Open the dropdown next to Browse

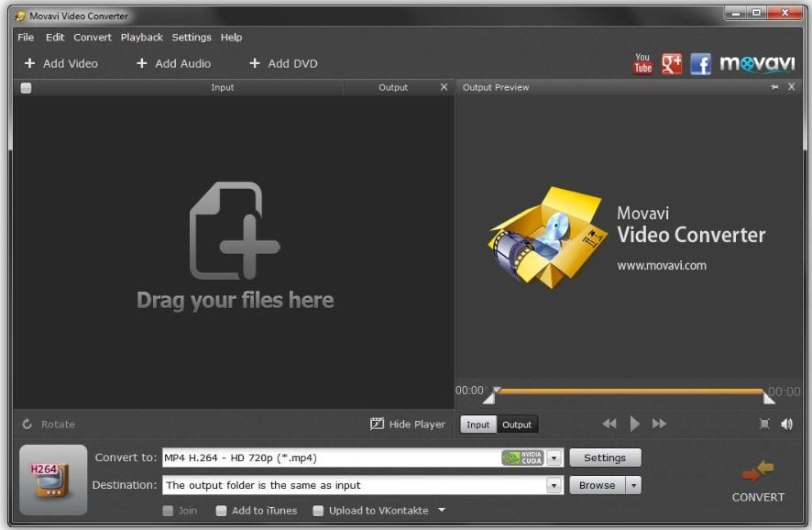(631, 484)
